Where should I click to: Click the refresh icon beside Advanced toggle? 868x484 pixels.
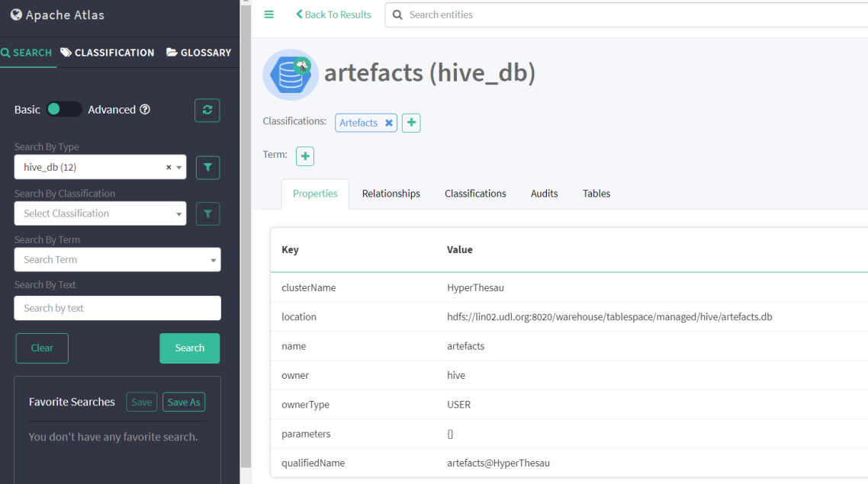[207, 110]
